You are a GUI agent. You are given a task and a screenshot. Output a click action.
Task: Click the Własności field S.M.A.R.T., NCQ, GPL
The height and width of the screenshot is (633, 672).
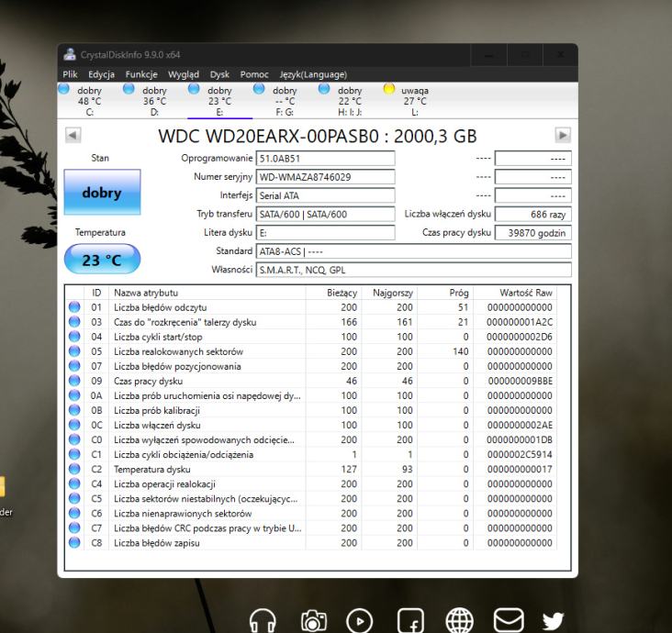pyautogui.click(x=413, y=270)
